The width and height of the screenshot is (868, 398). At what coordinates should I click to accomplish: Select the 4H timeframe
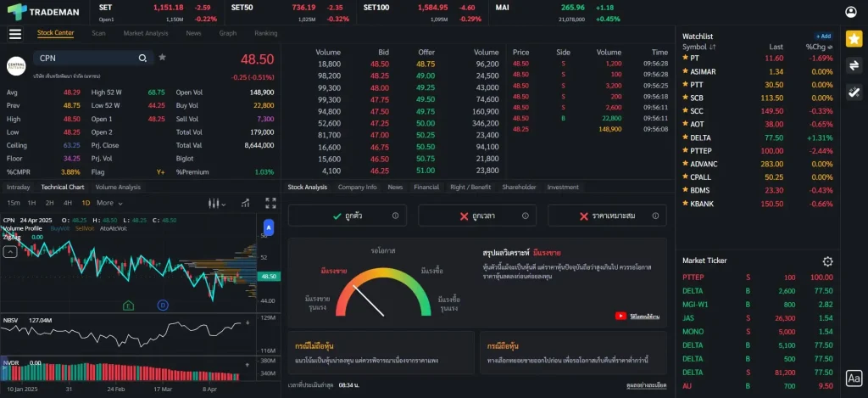[68, 203]
